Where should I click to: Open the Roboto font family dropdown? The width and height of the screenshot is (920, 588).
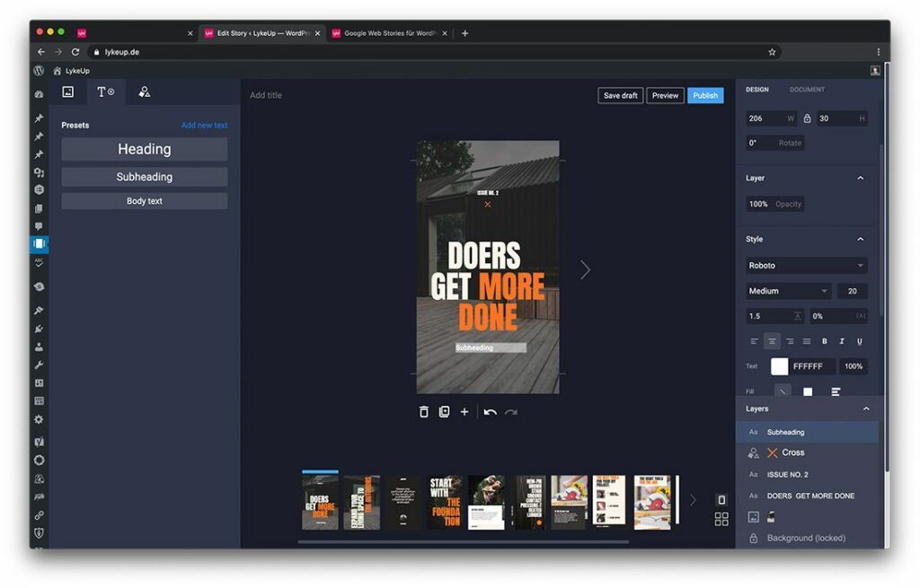click(x=805, y=265)
